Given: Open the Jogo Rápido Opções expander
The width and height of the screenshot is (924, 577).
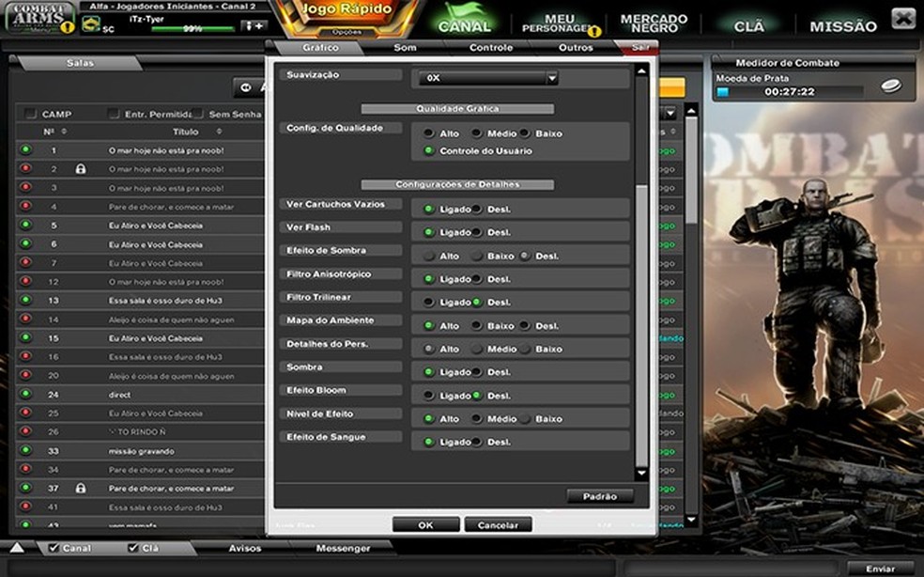Looking at the screenshot, I should [346, 32].
